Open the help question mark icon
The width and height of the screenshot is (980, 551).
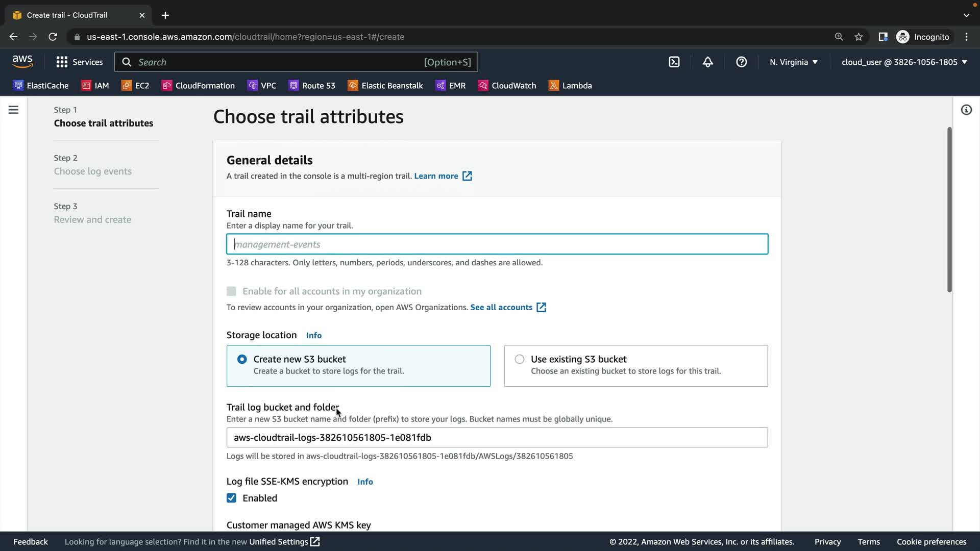tap(741, 62)
